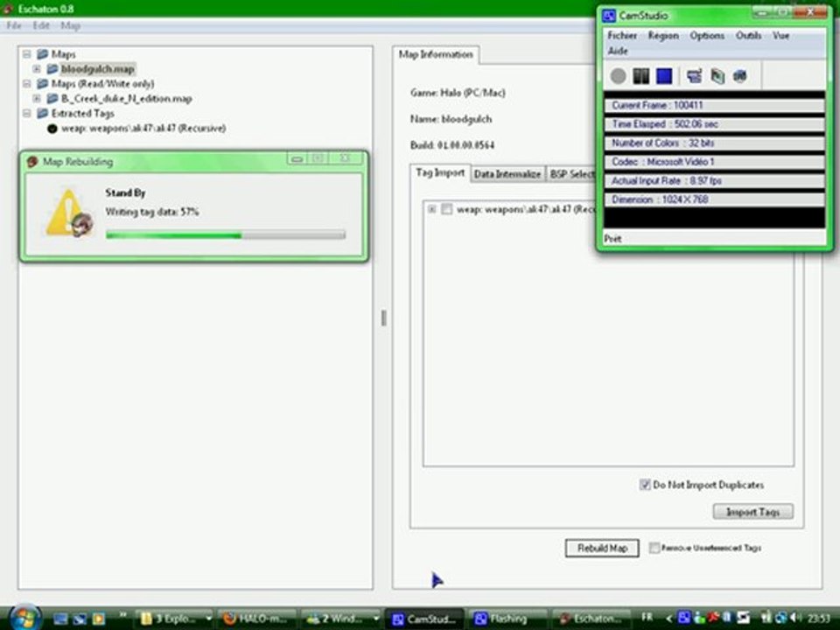Select bloodgulch.map in the Maps tree

coord(97,69)
